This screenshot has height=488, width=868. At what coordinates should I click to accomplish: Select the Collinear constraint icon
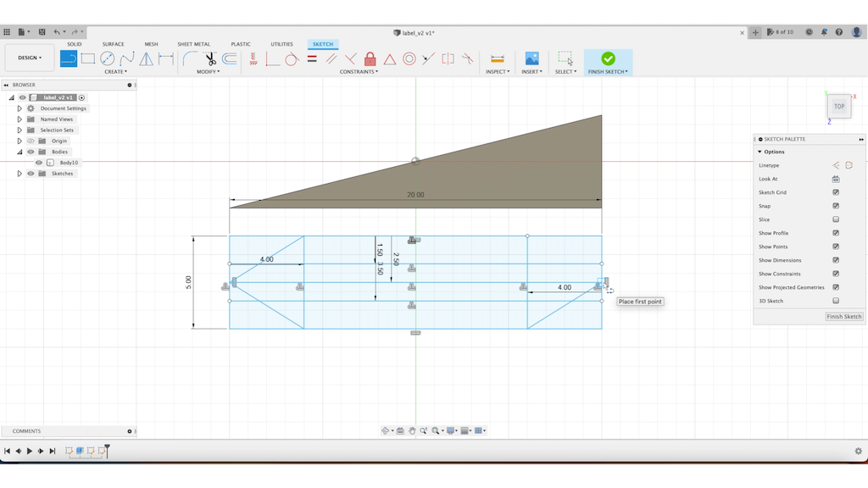428,58
